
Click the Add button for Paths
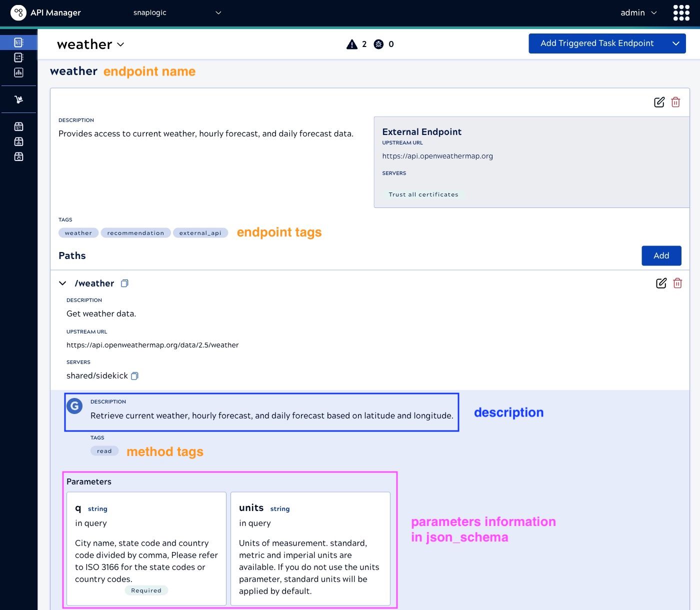pyautogui.click(x=661, y=255)
